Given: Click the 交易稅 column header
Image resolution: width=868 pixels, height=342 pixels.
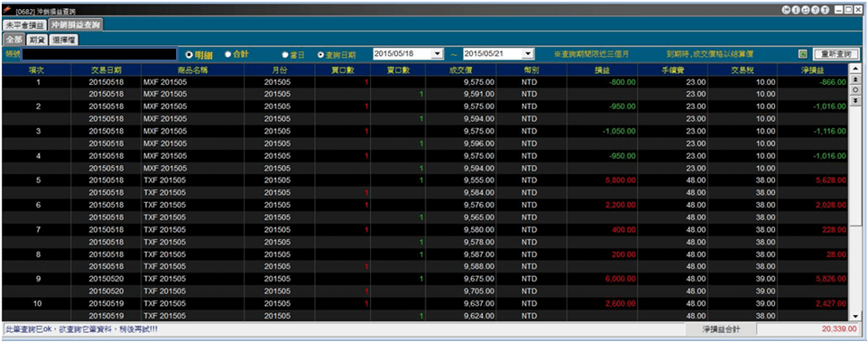Looking at the screenshot, I should point(743,69).
